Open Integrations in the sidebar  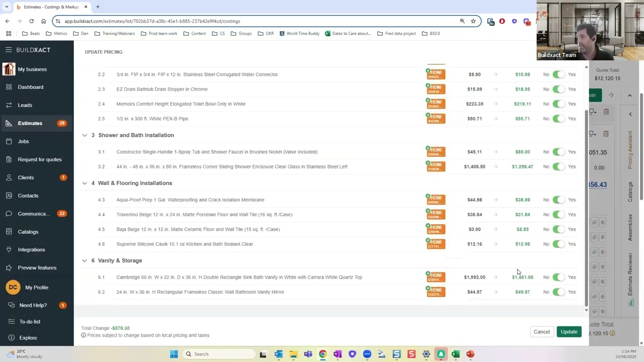click(x=31, y=249)
